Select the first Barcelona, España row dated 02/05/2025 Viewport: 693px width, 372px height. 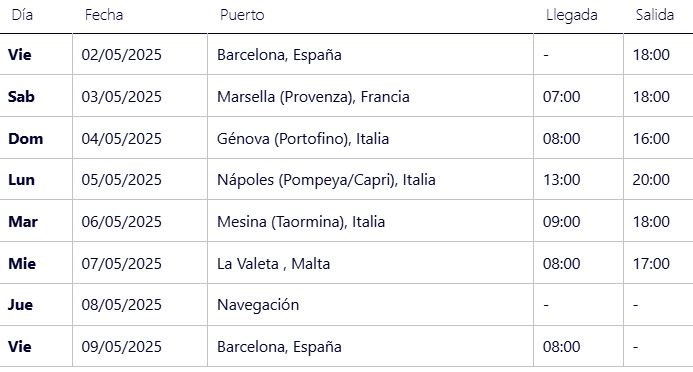pyautogui.click(x=346, y=55)
